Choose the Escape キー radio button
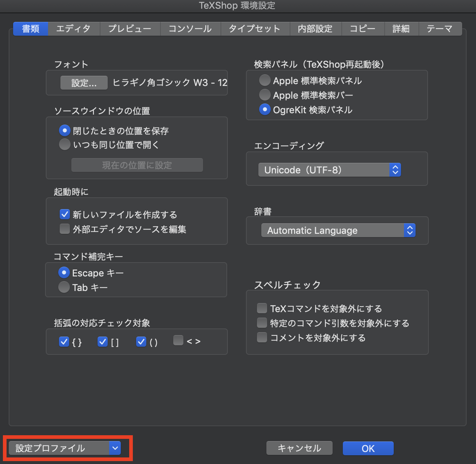 [x=64, y=272]
